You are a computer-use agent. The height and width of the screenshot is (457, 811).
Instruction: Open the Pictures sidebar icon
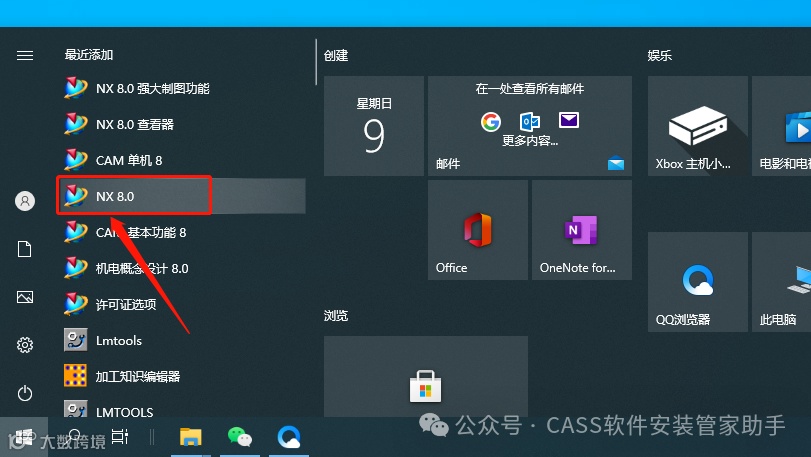25,297
